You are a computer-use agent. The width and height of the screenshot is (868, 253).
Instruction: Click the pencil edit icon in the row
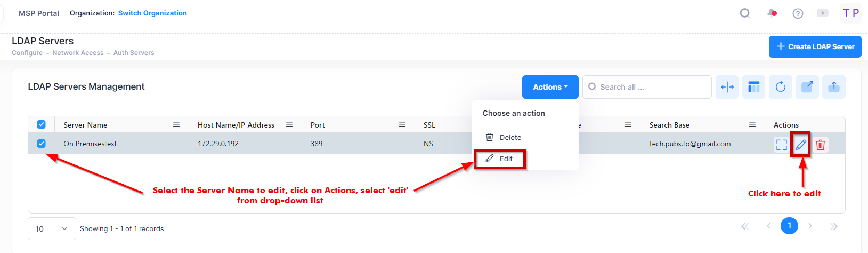coord(801,145)
